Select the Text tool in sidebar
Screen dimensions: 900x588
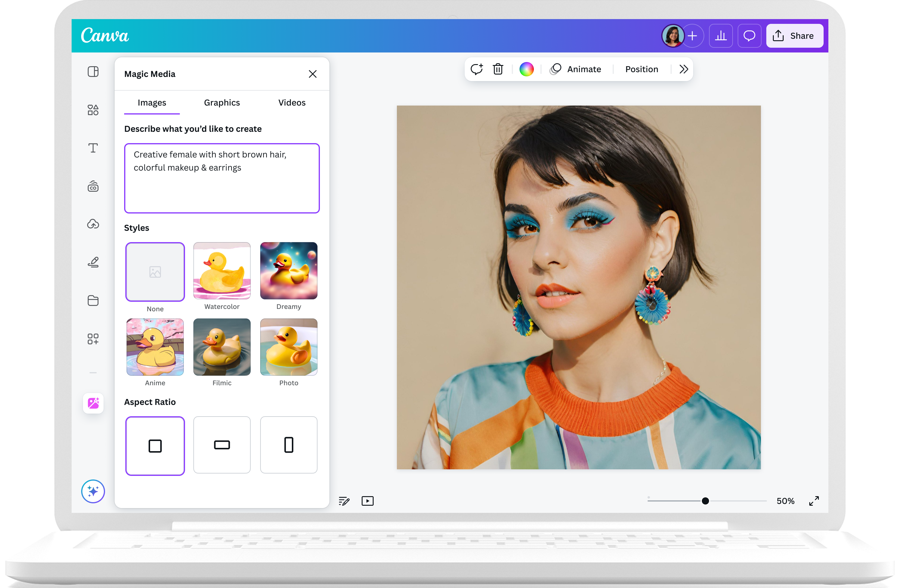pyautogui.click(x=93, y=148)
